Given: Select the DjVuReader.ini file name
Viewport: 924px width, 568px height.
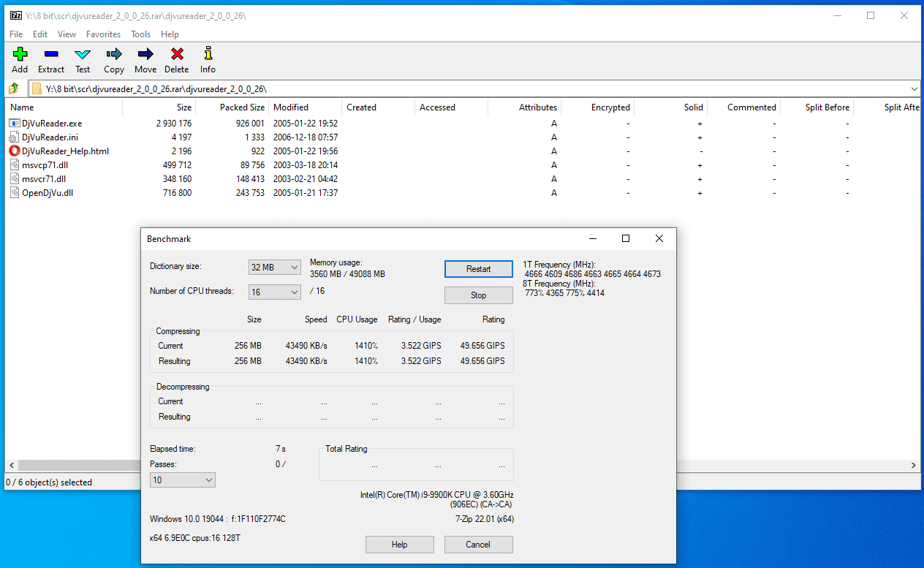Looking at the screenshot, I should pyautogui.click(x=50, y=137).
